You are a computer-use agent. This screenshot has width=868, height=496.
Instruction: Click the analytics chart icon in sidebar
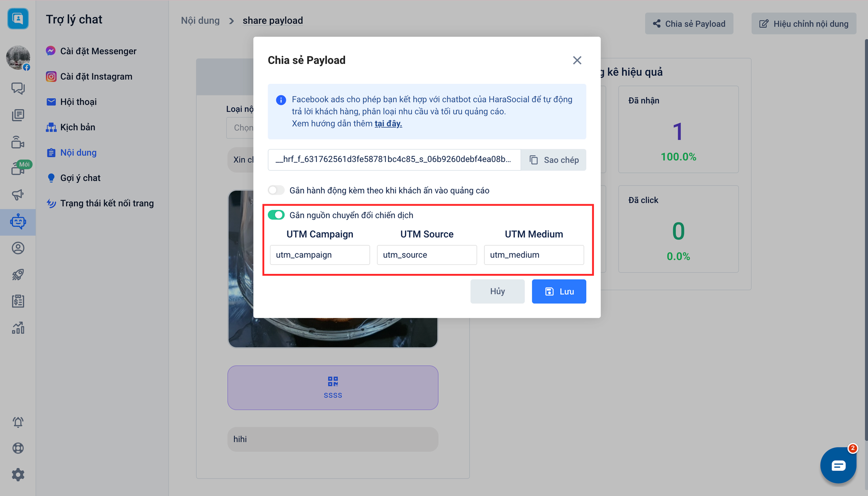pyautogui.click(x=18, y=328)
